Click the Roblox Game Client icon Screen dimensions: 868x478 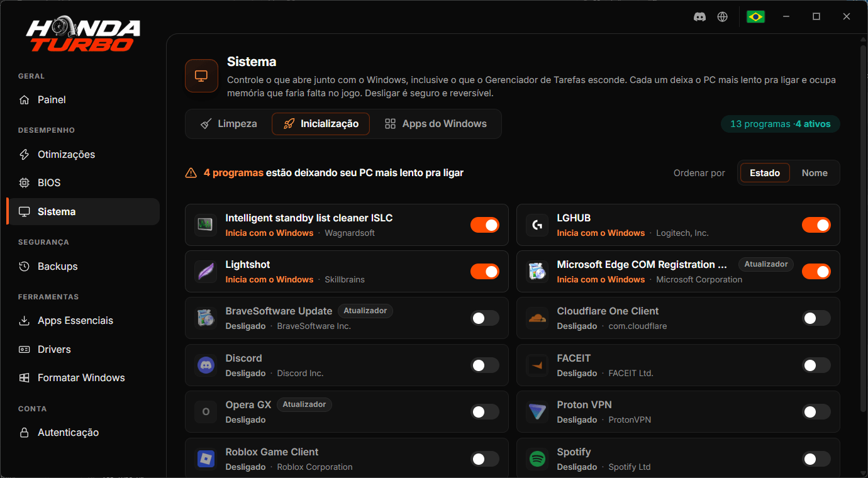[x=206, y=459]
